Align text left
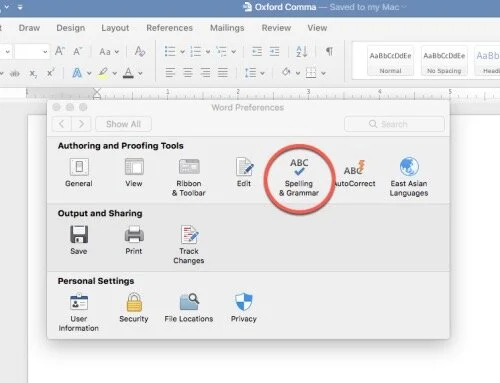This screenshot has height=383, width=500. (170, 72)
